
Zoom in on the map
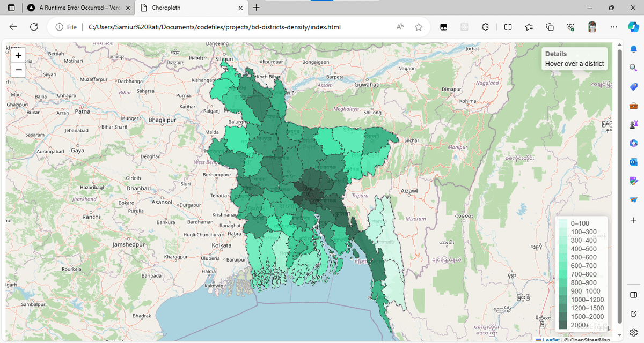point(18,55)
